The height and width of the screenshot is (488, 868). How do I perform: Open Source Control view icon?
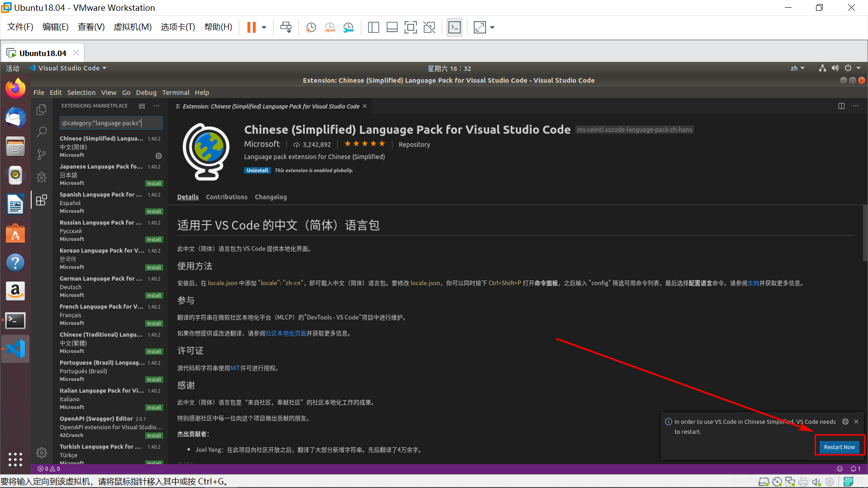pyautogui.click(x=42, y=155)
